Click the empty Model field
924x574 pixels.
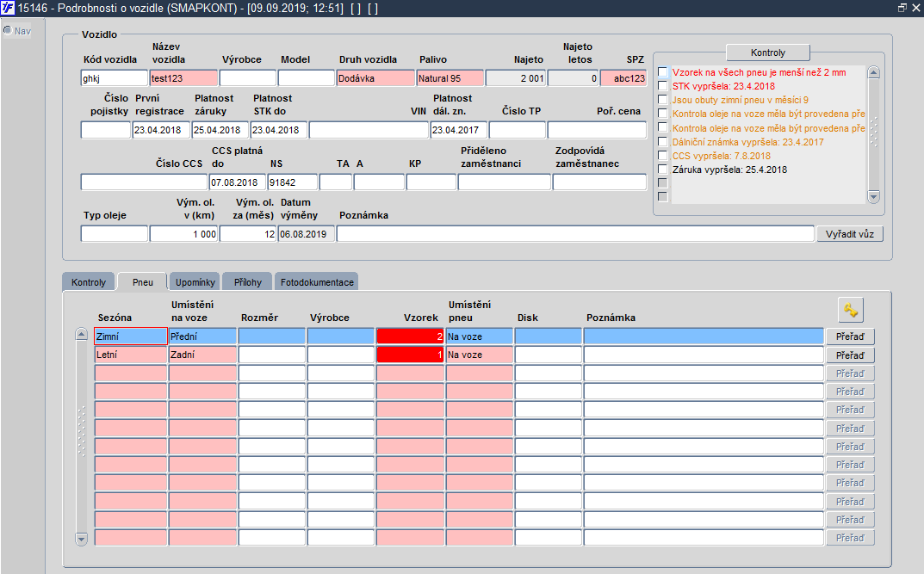tap(307, 78)
